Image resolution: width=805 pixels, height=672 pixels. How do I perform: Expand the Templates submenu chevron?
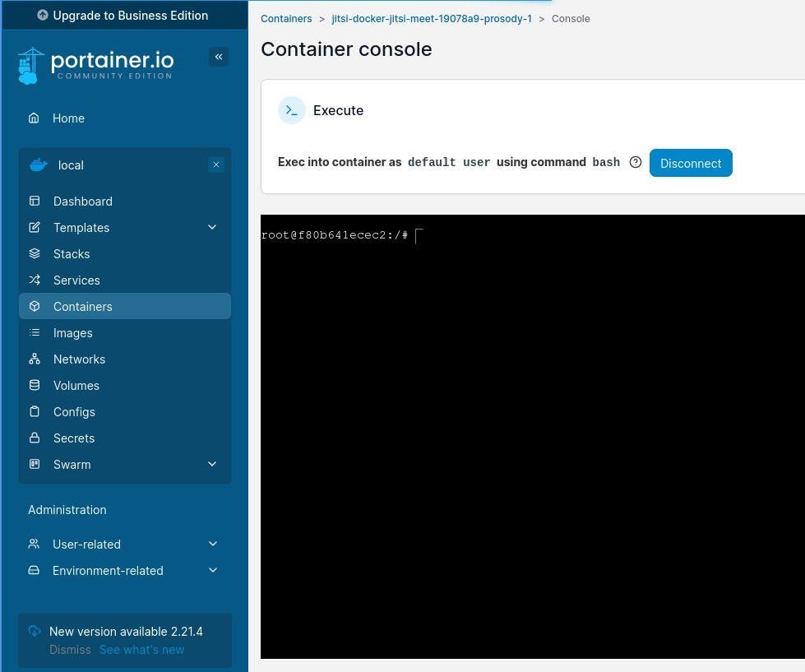coord(212,228)
